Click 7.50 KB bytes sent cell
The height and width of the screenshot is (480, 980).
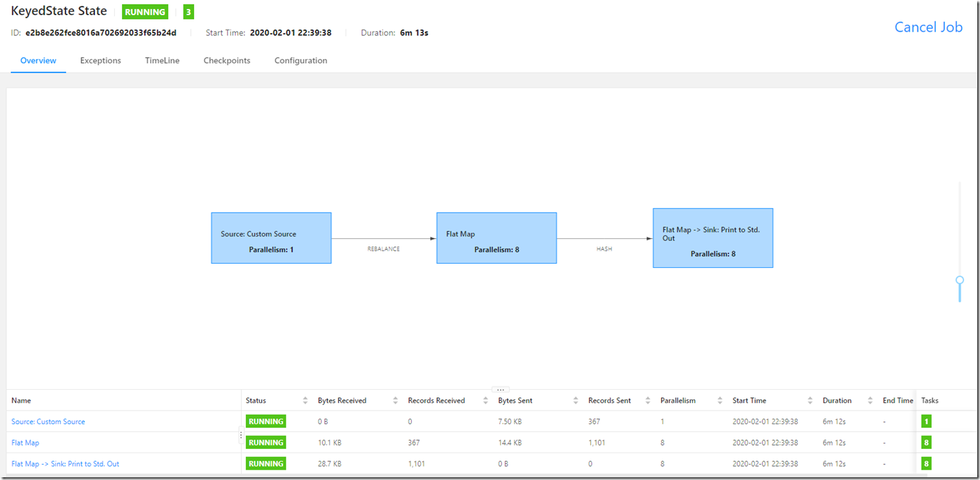(511, 421)
